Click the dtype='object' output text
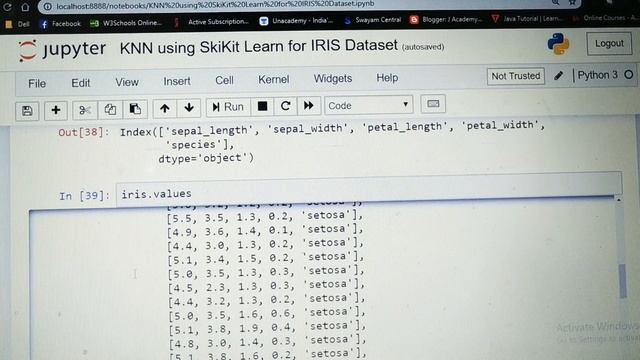 [206, 158]
